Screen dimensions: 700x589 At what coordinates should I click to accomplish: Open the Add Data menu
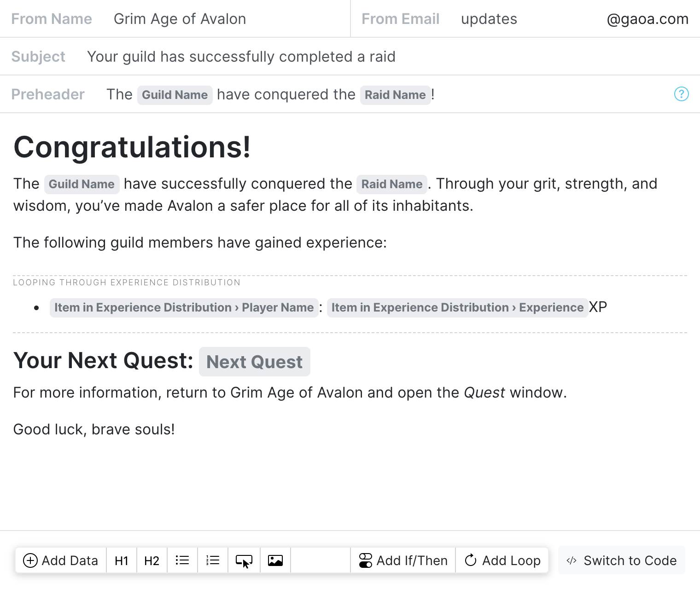point(60,560)
